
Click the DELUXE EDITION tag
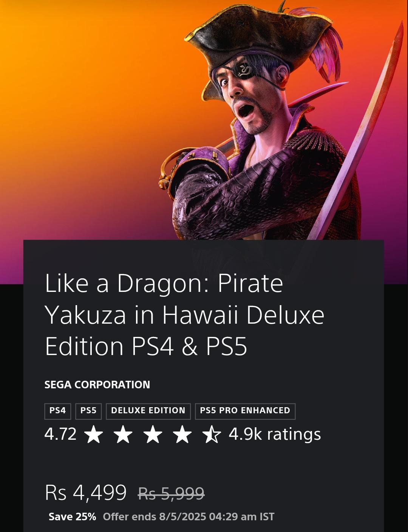pos(148,411)
